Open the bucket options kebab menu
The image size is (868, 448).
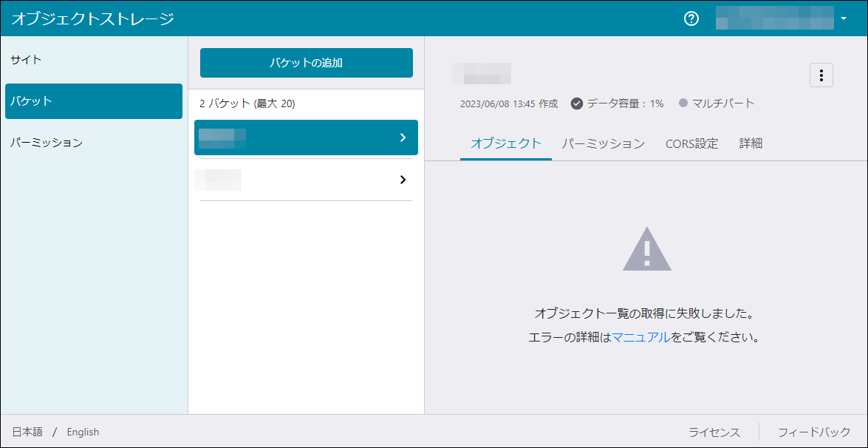(821, 75)
